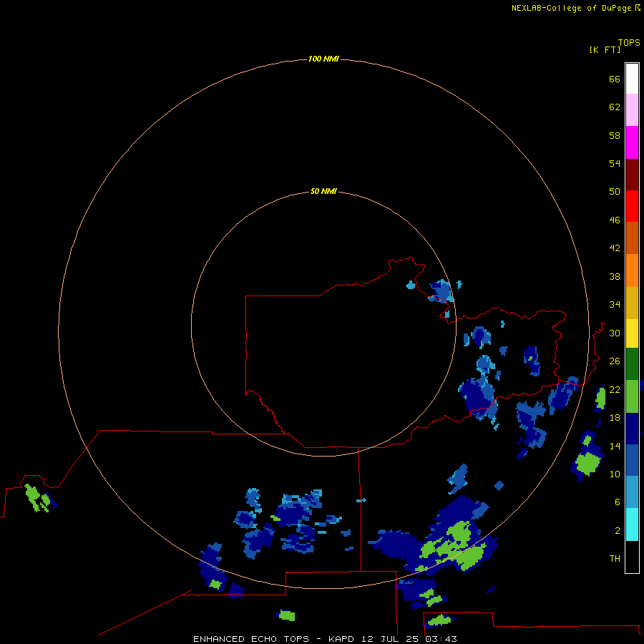The width and height of the screenshot is (644, 644).
Task: Click the navy 18 kft legend swatch
Action: pyautogui.click(x=632, y=429)
